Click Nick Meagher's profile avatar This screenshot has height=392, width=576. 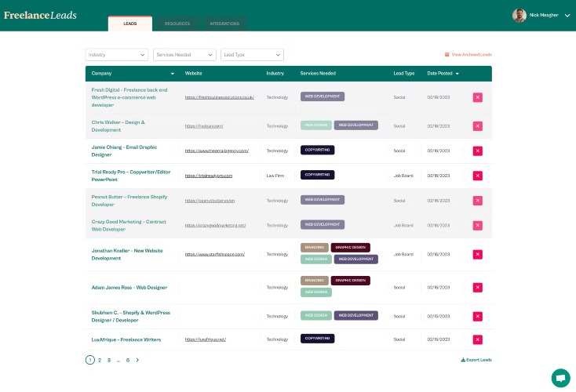[519, 16]
